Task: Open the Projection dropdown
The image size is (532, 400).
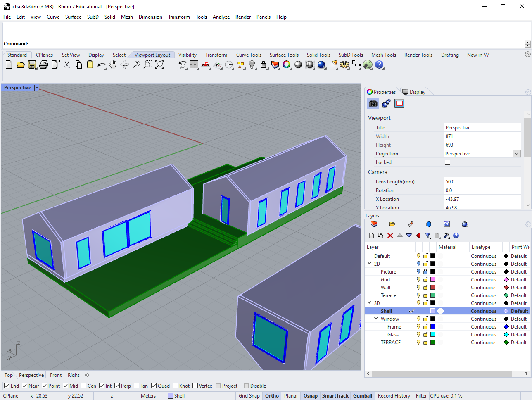Action: click(x=517, y=154)
